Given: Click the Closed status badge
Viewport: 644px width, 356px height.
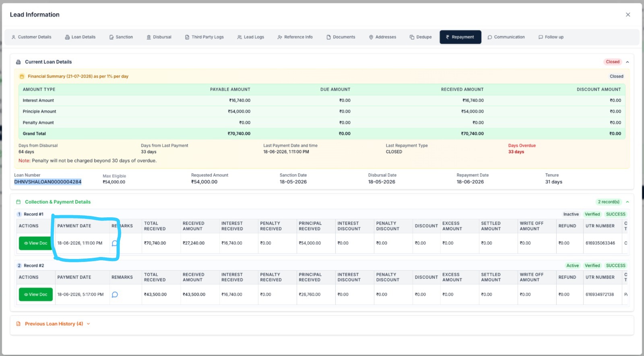Looking at the screenshot, I should [x=613, y=62].
